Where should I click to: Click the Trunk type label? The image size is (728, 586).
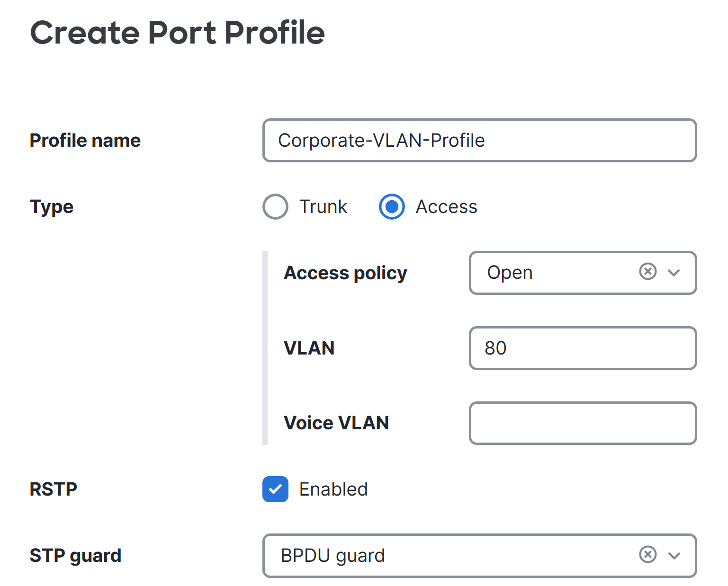(x=323, y=207)
